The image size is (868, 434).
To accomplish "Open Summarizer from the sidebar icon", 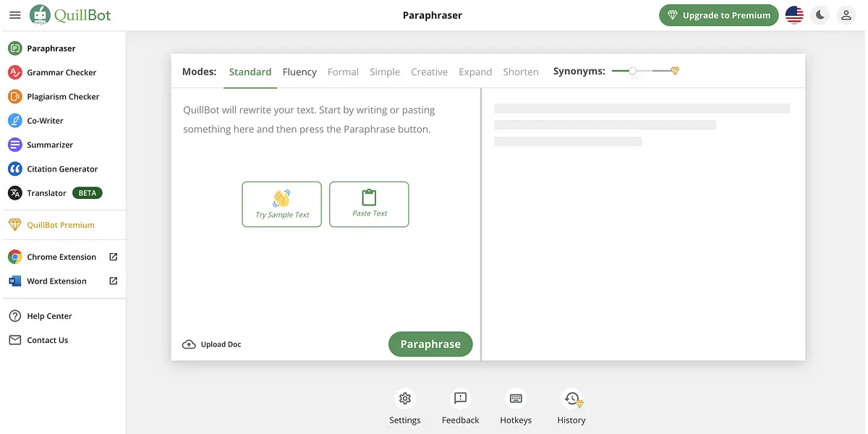I will [x=14, y=145].
